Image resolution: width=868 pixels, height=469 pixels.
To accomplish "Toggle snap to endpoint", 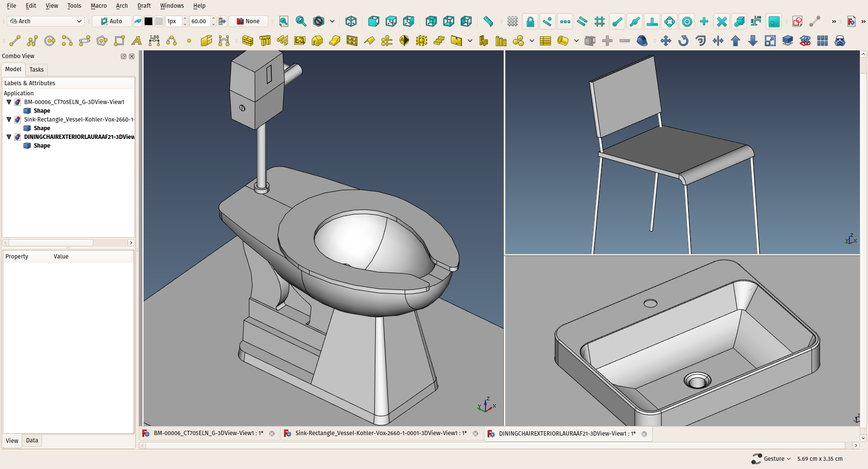I will pyautogui.click(x=617, y=21).
